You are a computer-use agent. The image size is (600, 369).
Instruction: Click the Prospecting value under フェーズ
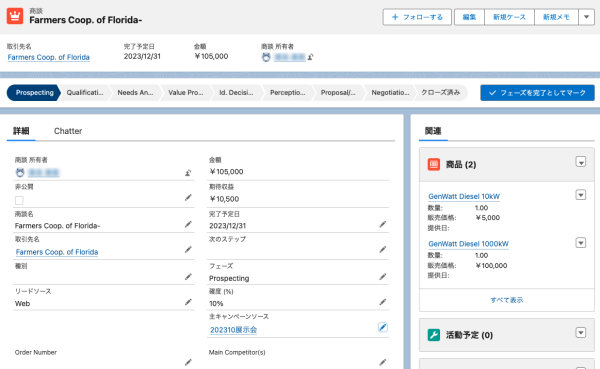tap(229, 278)
